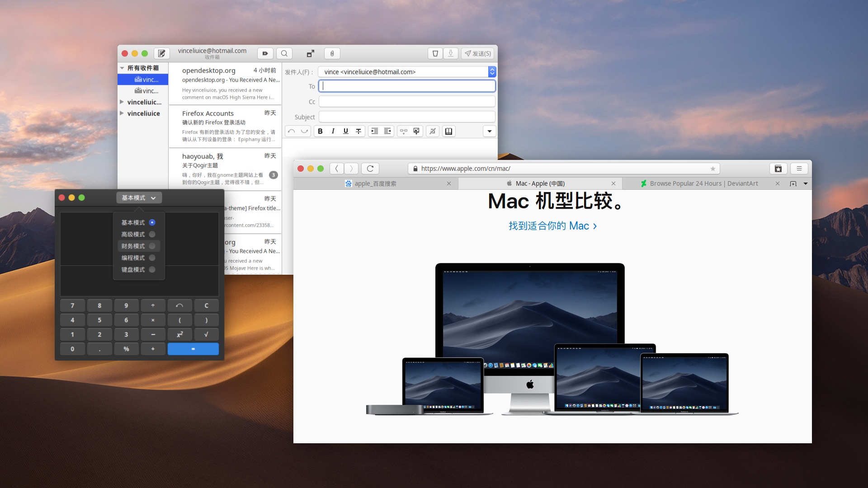Click the strikethrough icon in Mail compose toolbar
The image size is (868, 488).
358,131
